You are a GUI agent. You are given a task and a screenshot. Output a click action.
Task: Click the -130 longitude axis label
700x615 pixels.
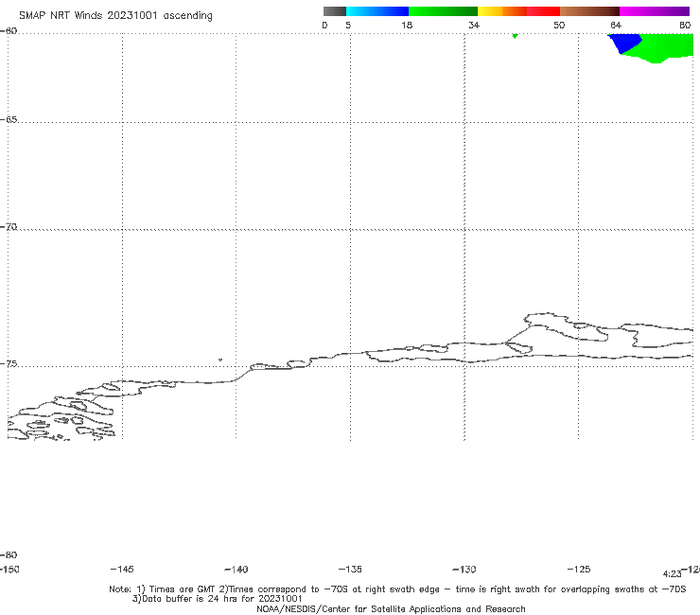(x=464, y=570)
